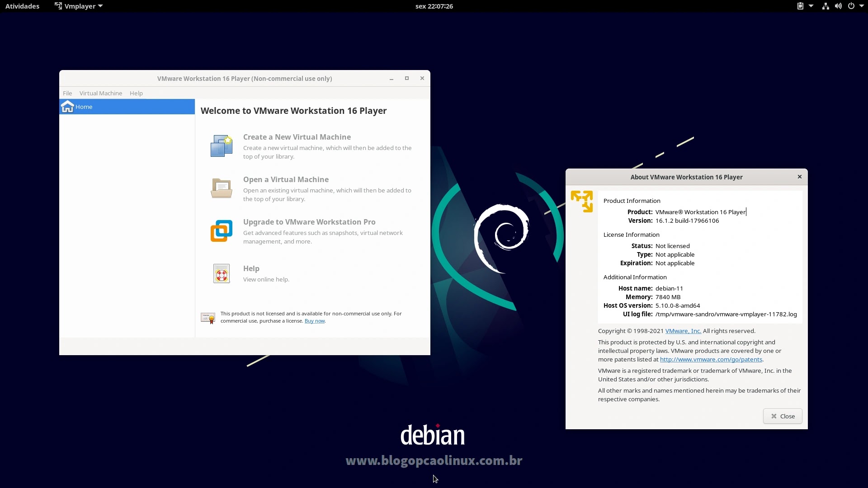Click the Close button in About dialog
Screen dimensions: 868x488
point(783,416)
